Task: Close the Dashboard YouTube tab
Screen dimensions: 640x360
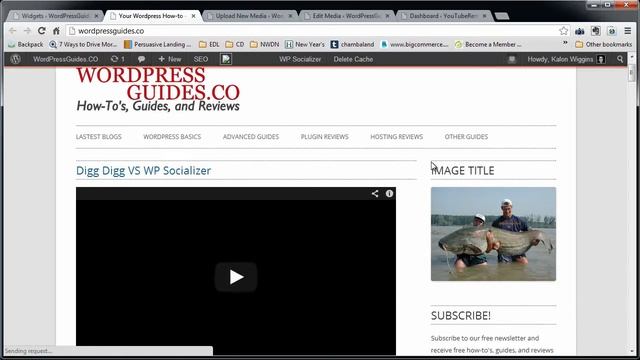Action: [x=484, y=16]
